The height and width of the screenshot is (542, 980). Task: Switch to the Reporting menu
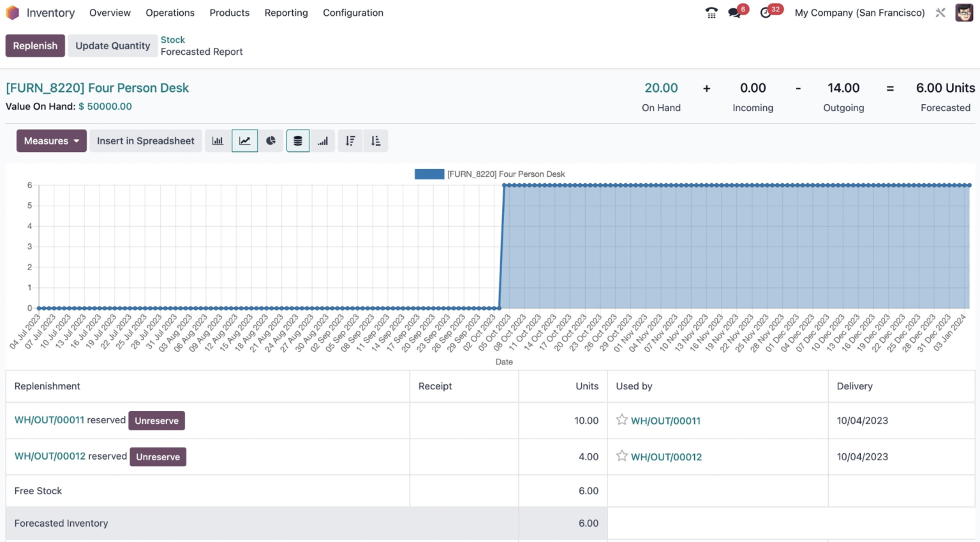[x=286, y=12]
